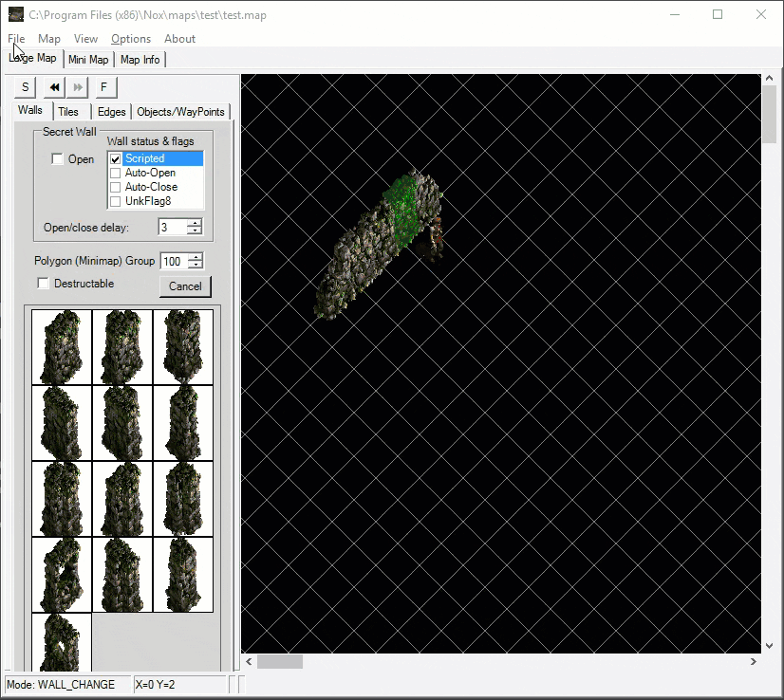This screenshot has width=784, height=700.
Task: Pick the top-right wall tile thumbnail
Action: click(x=183, y=347)
